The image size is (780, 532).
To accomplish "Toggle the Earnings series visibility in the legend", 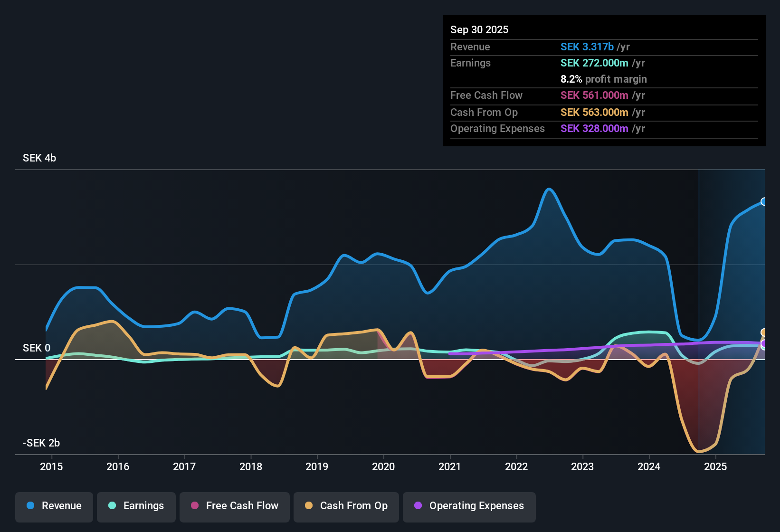I will tap(136, 506).
